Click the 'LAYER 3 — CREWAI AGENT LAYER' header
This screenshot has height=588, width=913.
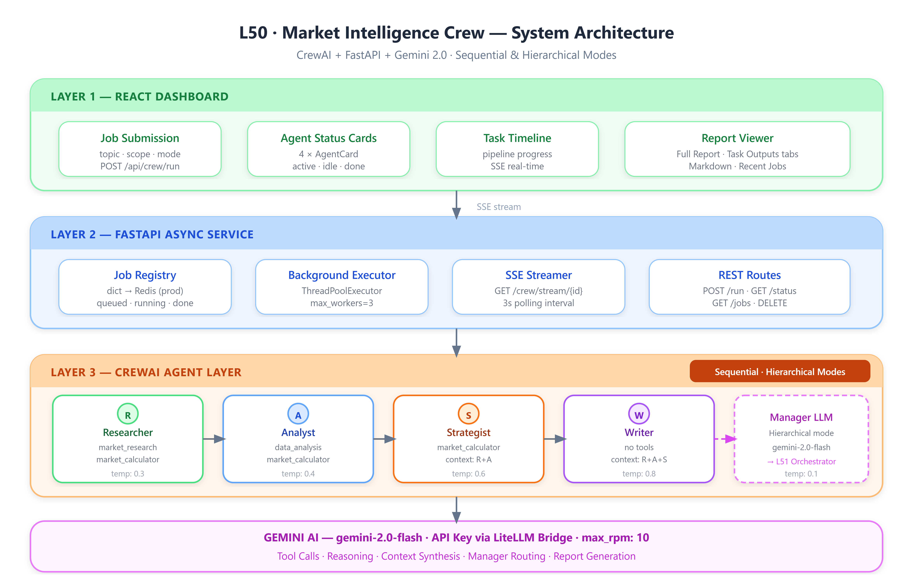[x=146, y=372]
